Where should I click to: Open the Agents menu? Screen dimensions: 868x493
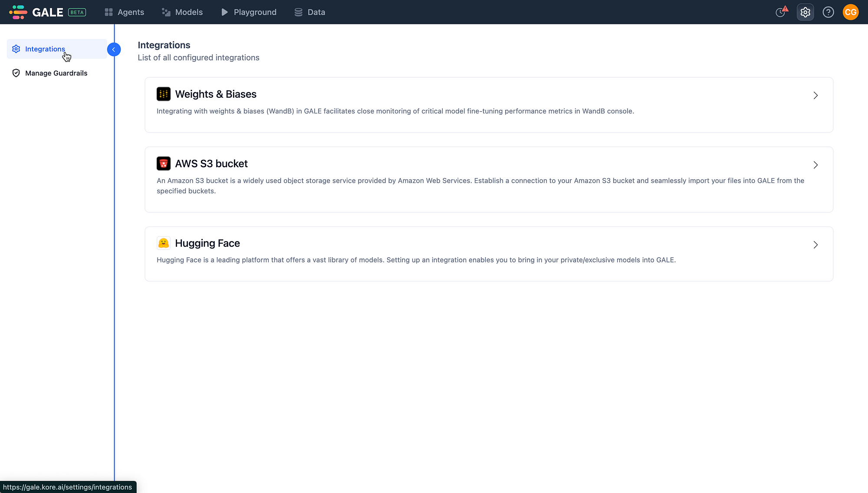tap(124, 12)
